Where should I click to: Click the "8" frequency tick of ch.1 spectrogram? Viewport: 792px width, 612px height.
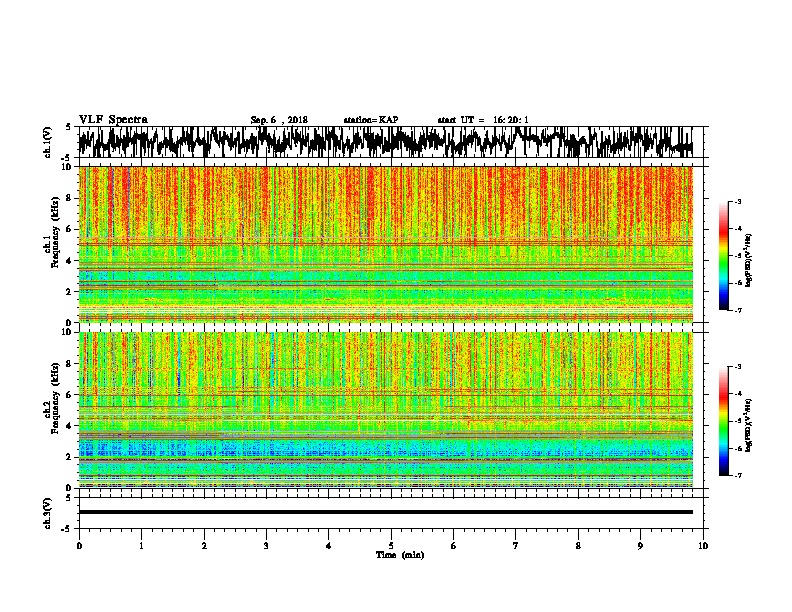(x=70, y=198)
